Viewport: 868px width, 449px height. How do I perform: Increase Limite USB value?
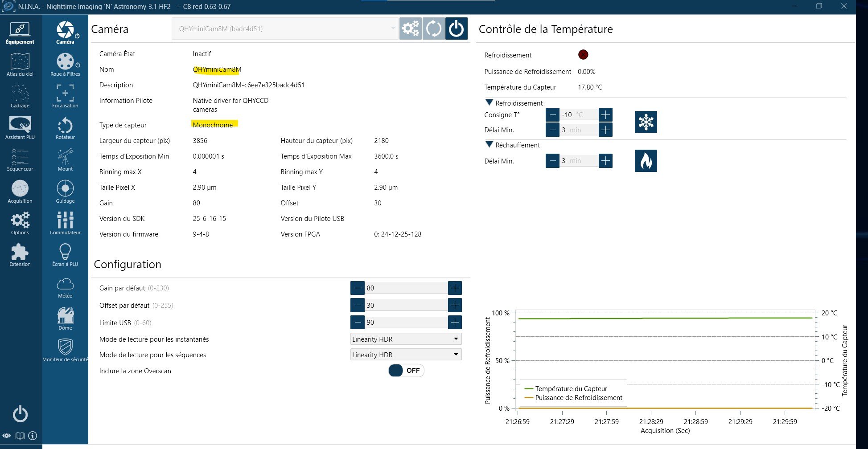coord(455,322)
